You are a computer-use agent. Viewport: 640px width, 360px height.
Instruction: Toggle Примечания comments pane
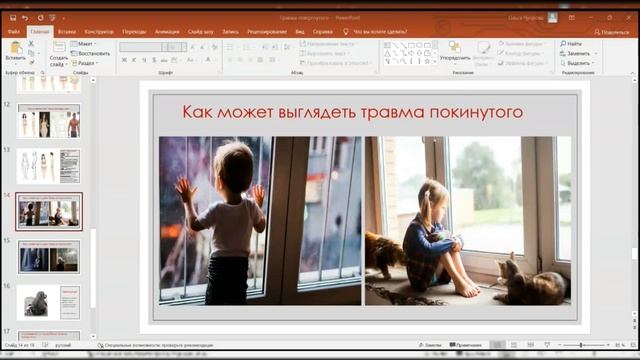point(466,345)
